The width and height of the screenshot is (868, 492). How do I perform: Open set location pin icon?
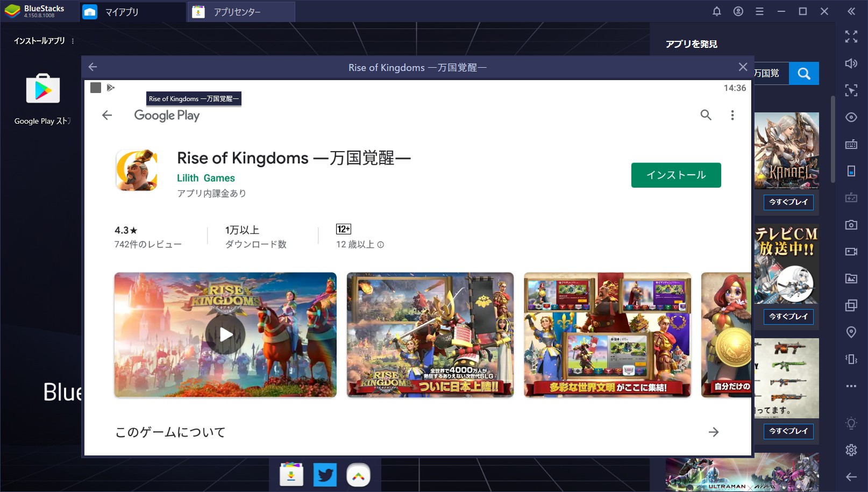[x=851, y=332]
